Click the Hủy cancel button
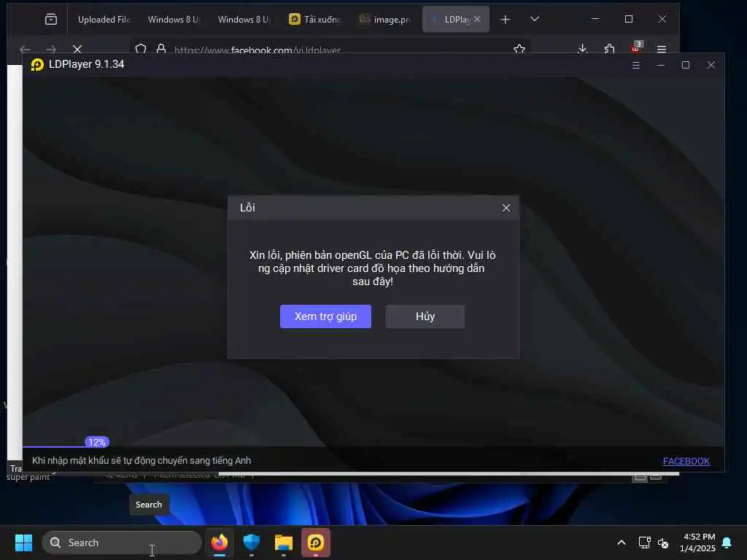Image resolution: width=747 pixels, height=560 pixels. click(x=425, y=316)
